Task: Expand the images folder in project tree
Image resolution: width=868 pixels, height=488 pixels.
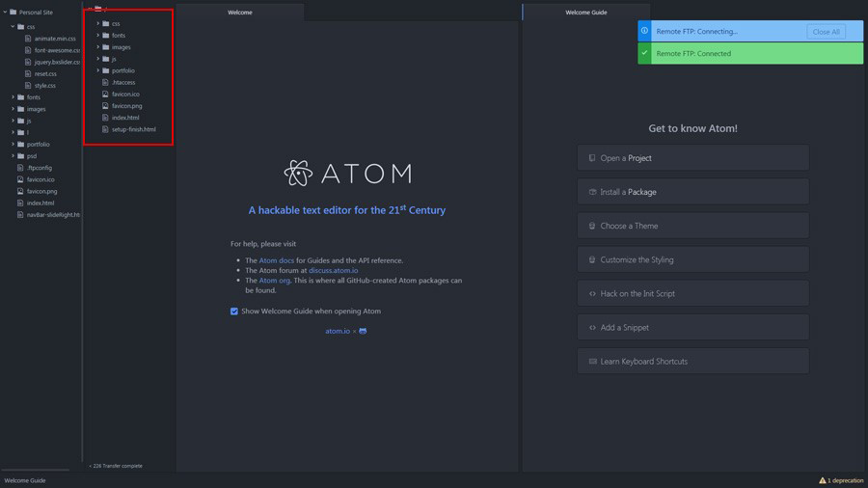Action: tap(13, 109)
